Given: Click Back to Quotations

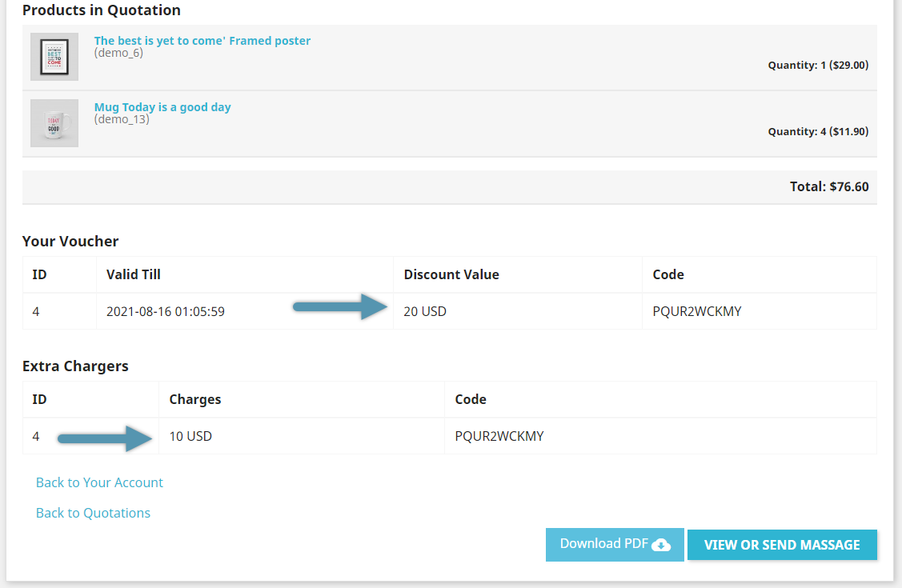Looking at the screenshot, I should click(x=93, y=513).
